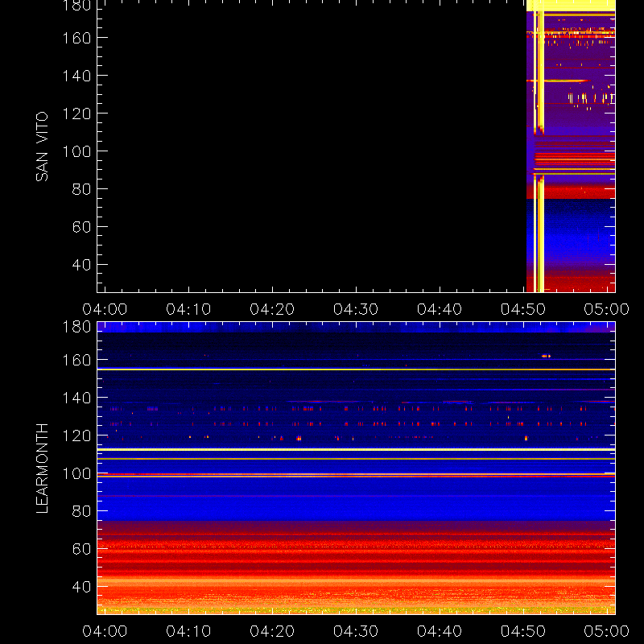644x644 pixels.
Task: Click the 04:40 time label under SAN VITO panel
Action: coord(440,309)
